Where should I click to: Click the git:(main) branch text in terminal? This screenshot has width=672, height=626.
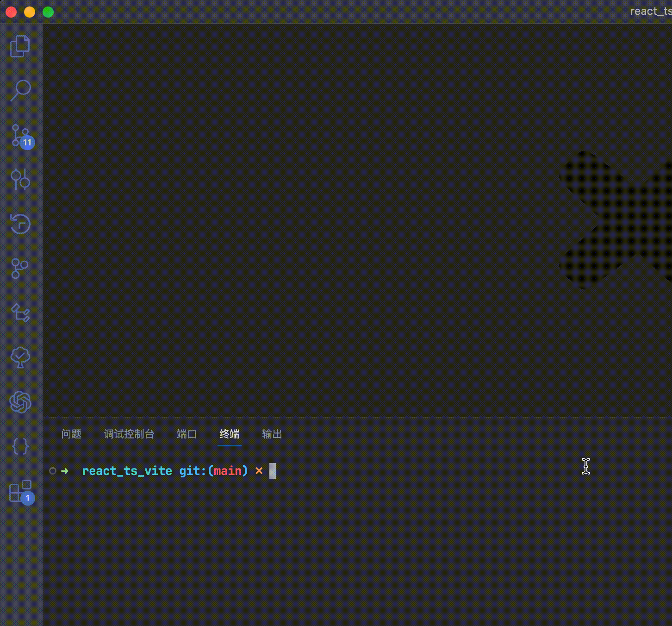[213, 471]
